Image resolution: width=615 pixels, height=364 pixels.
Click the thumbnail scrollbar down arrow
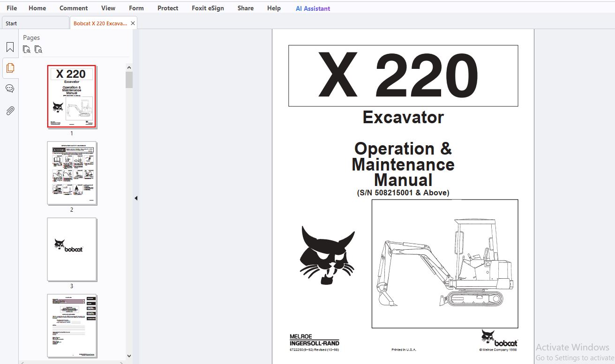click(129, 356)
